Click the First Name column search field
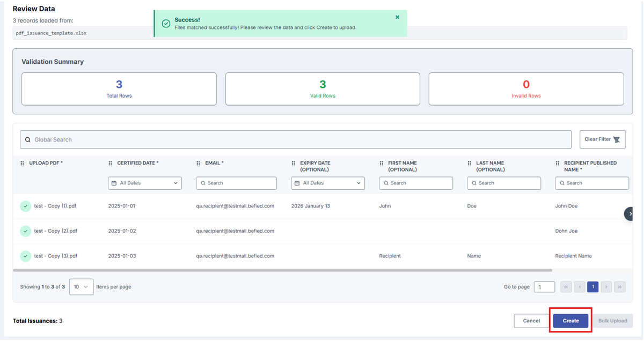644x341 pixels. pos(416,183)
